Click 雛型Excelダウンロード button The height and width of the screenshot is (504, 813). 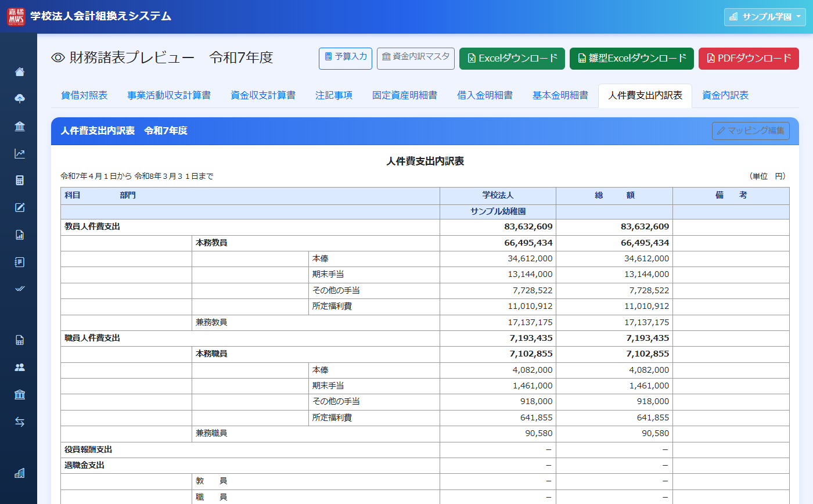[632, 59]
